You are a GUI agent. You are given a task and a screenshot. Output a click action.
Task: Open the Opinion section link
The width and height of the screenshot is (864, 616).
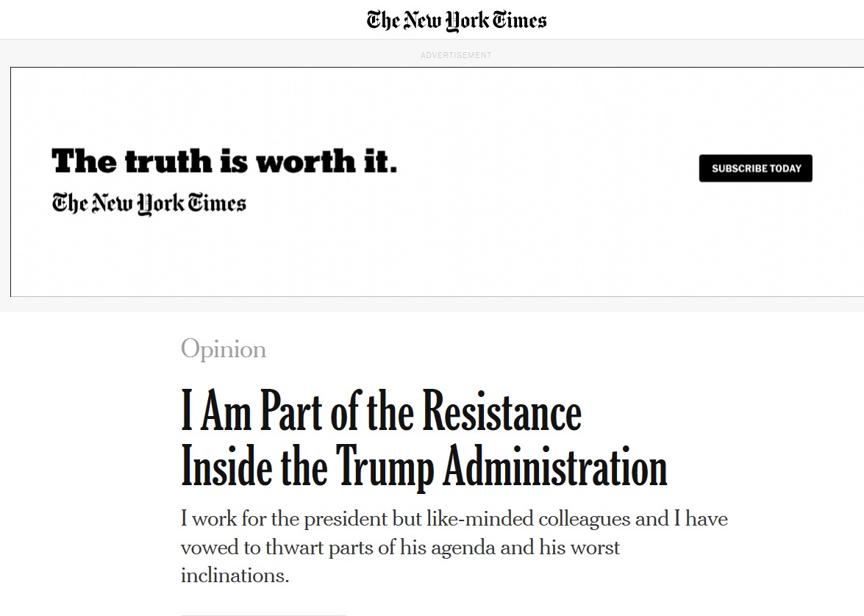224,349
